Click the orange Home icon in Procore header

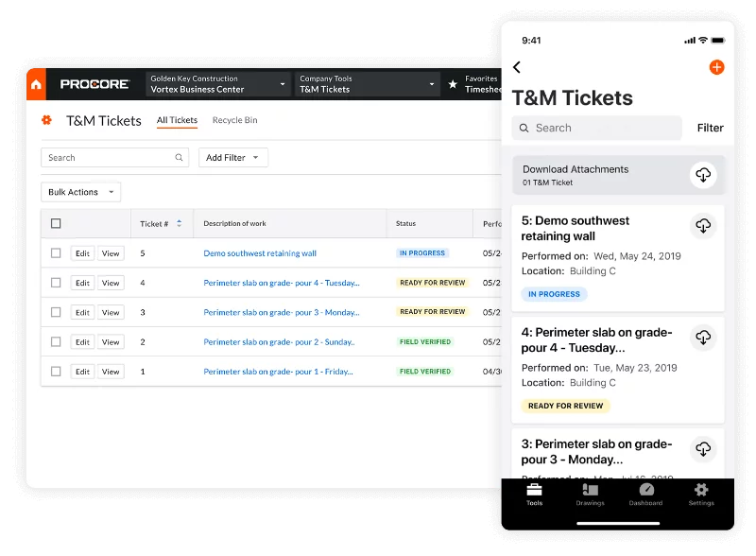pos(36,84)
